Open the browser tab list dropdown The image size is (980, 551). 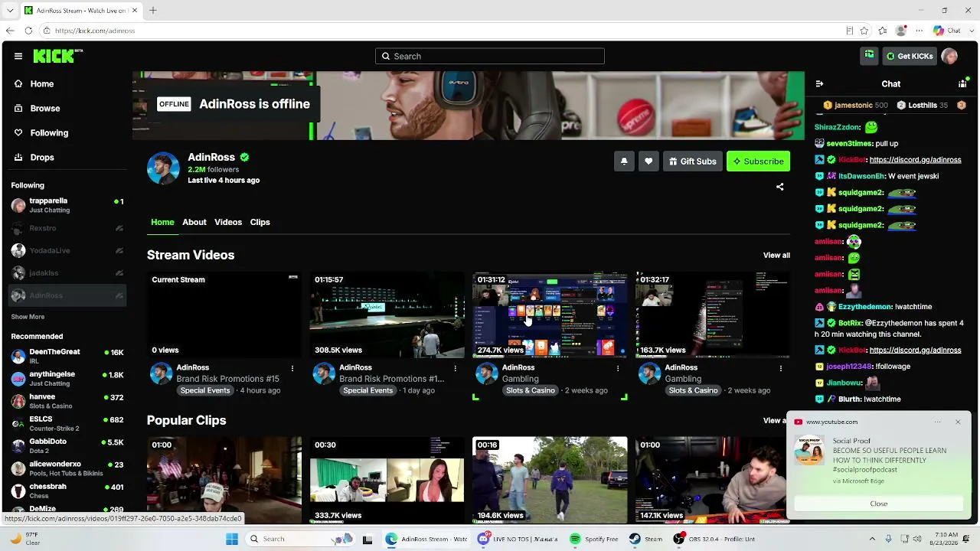(10, 10)
